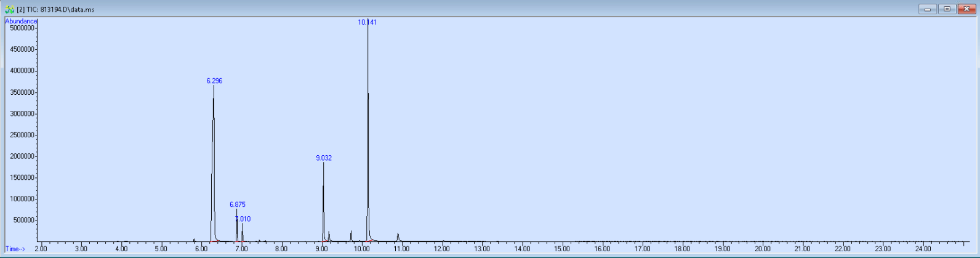Click the 9.032 retention time label
980x258 pixels.
(x=324, y=158)
